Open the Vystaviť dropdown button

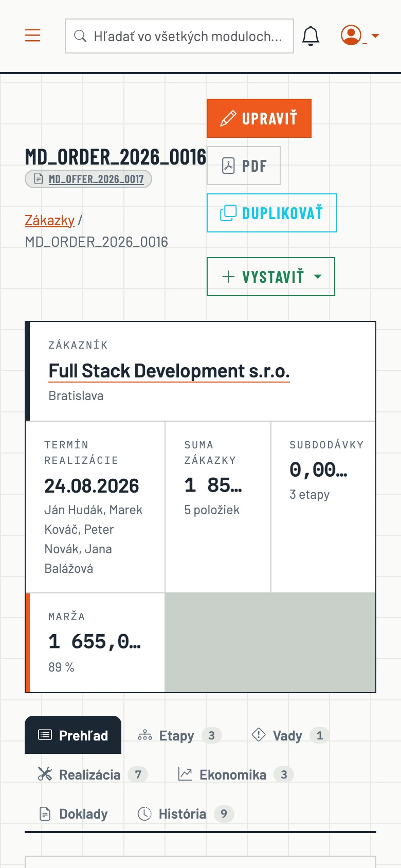click(x=271, y=277)
